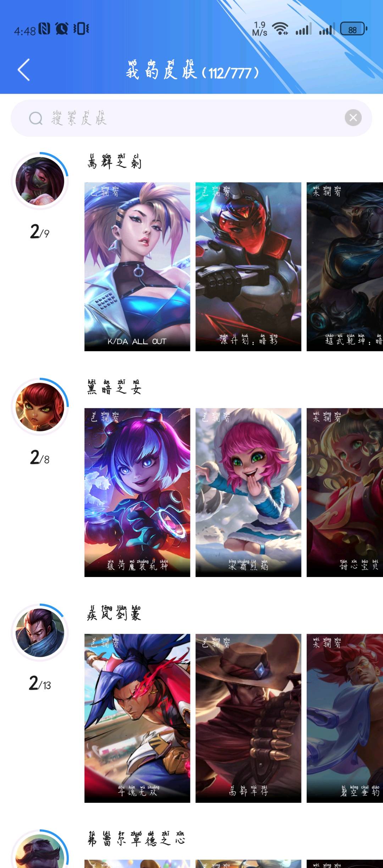Select the 源计划:暗影 Akali skin

pos(248,267)
